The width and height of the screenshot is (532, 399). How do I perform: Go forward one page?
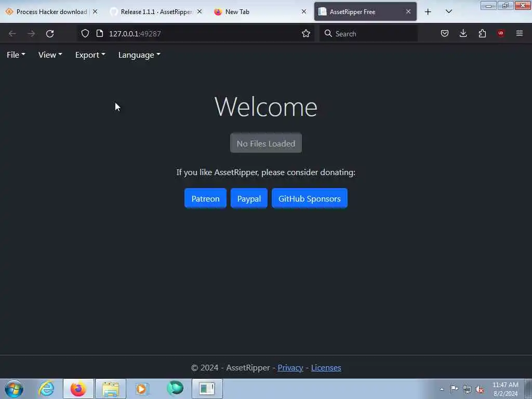[31, 34]
